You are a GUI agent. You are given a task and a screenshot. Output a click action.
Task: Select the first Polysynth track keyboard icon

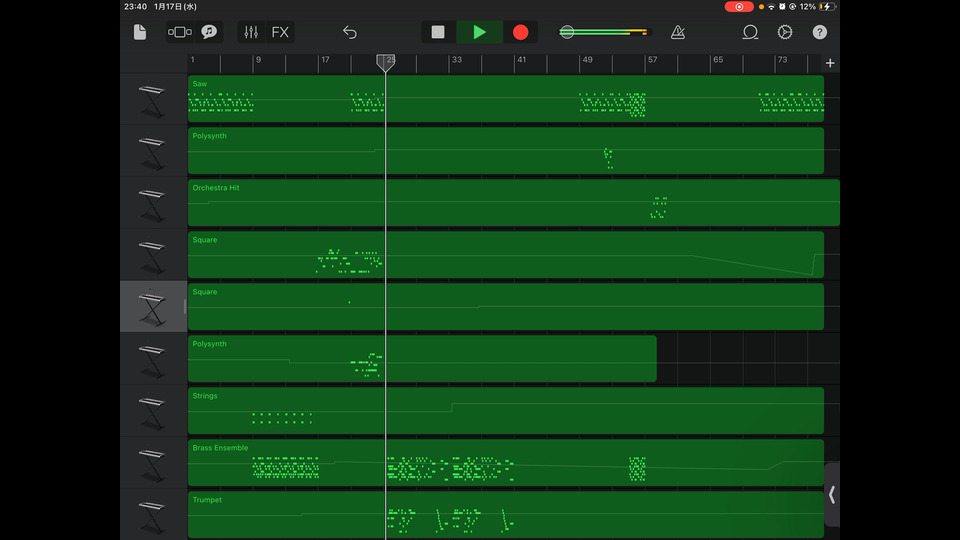tap(152, 152)
